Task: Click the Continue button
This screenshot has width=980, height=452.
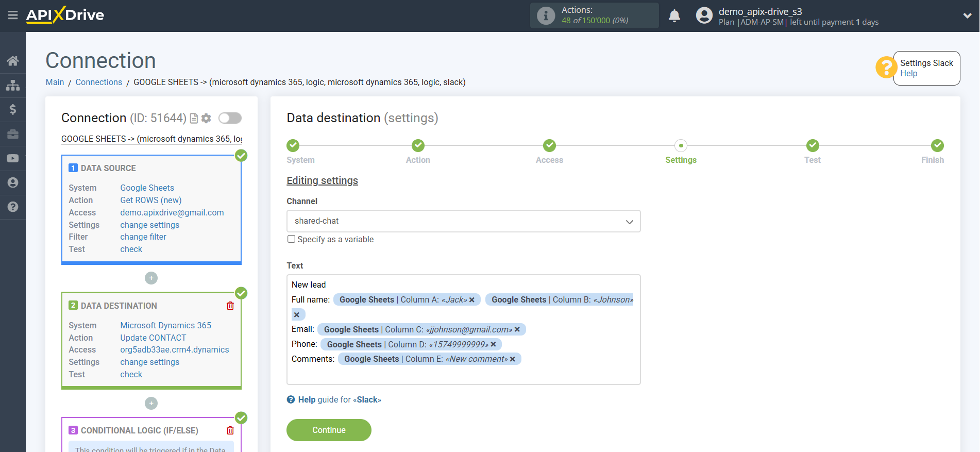Action: coord(329,430)
